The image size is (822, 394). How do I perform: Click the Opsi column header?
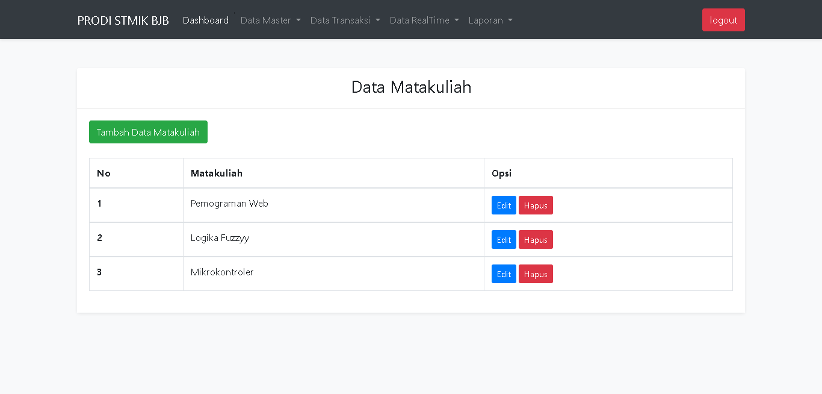(502, 173)
